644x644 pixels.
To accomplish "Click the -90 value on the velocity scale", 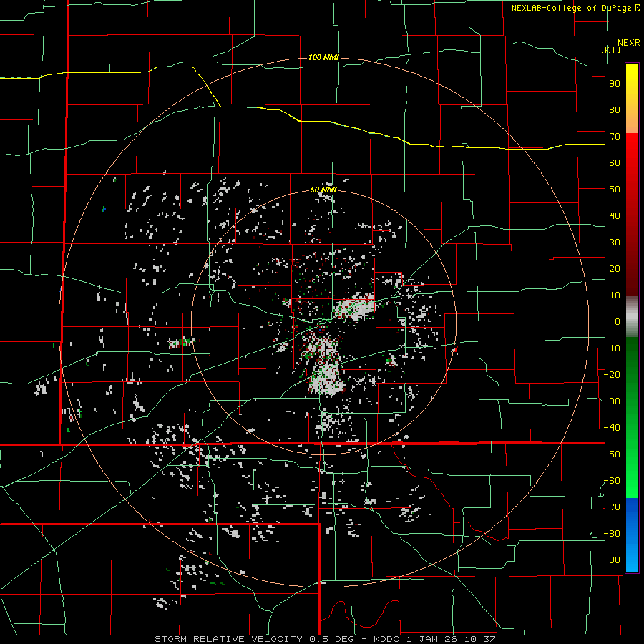I will tap(612, 560).
